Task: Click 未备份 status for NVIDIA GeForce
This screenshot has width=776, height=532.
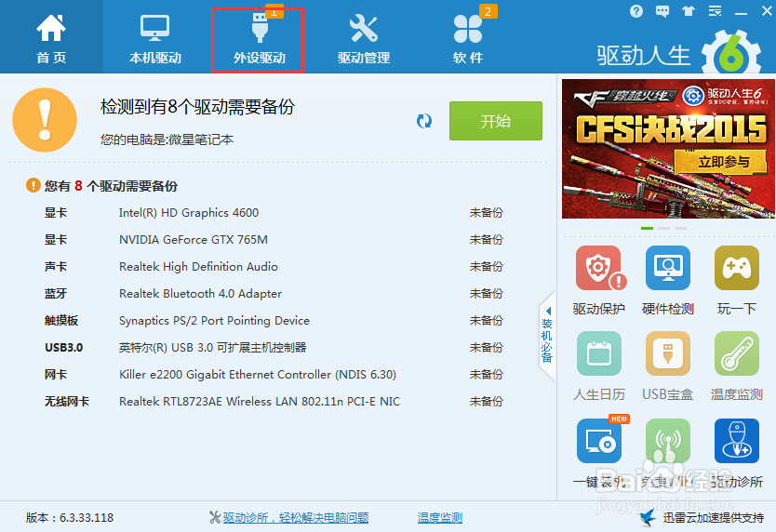Action: (486, 240)
